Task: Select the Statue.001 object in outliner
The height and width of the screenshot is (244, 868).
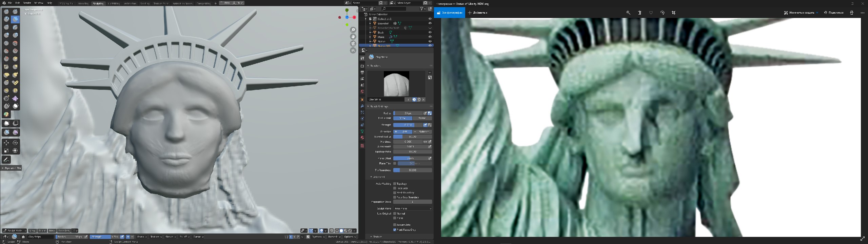Action: pos(384,46)
